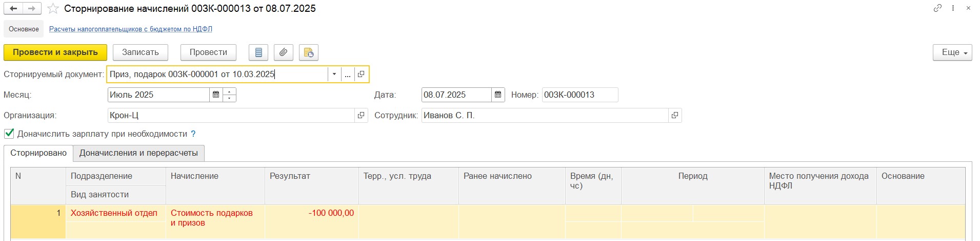
Task: Increase month using the stepper up arrow
Action: (230, 91)
